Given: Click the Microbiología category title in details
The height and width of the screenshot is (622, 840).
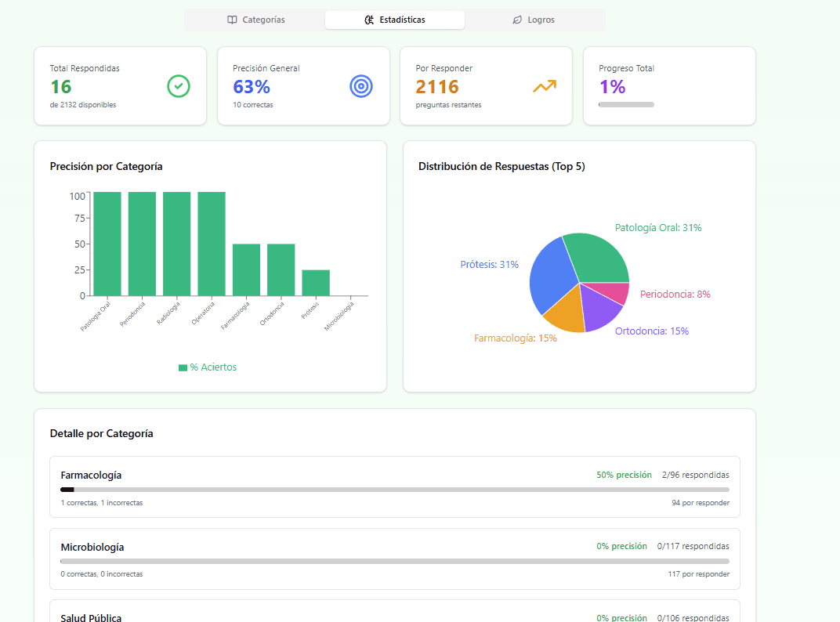Looking at the screenshot, I should [x=92, y=547].
